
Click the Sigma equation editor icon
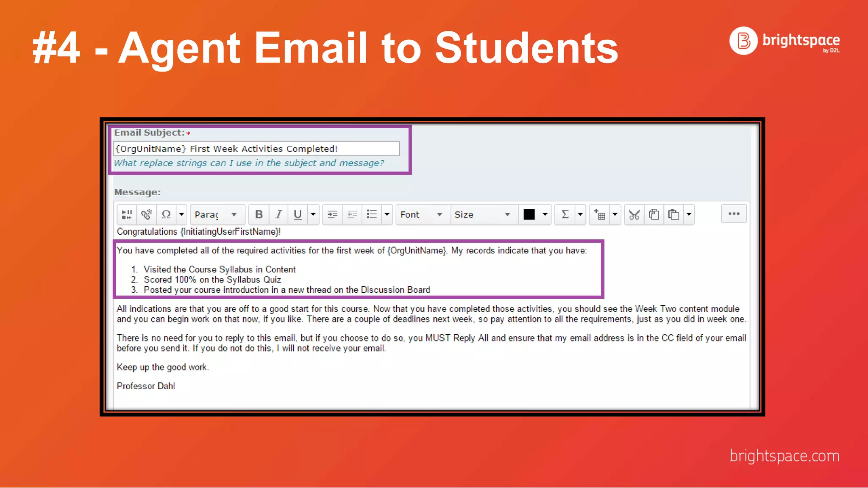coord(565,214)
